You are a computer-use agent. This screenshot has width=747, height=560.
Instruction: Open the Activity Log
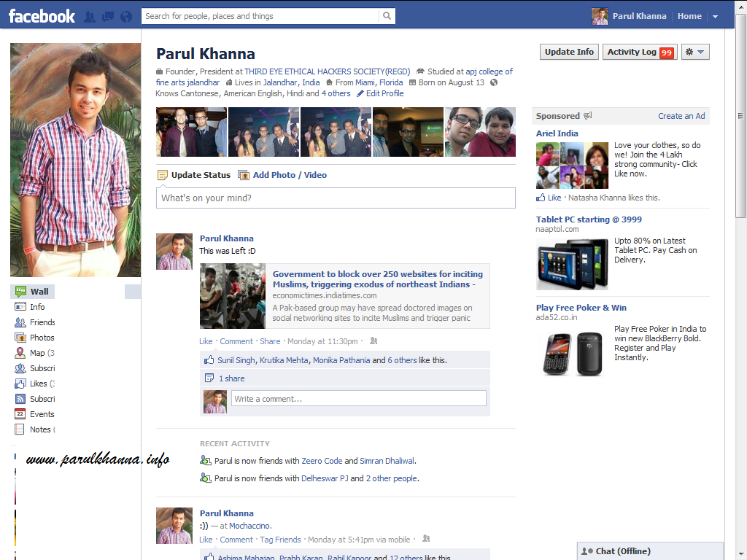(x=640, y=52)
